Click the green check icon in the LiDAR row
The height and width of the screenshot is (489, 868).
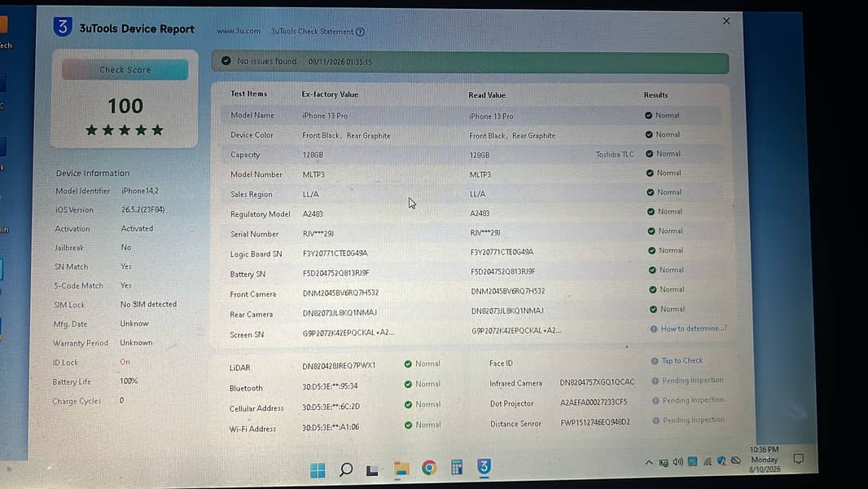tap(408, 363)
